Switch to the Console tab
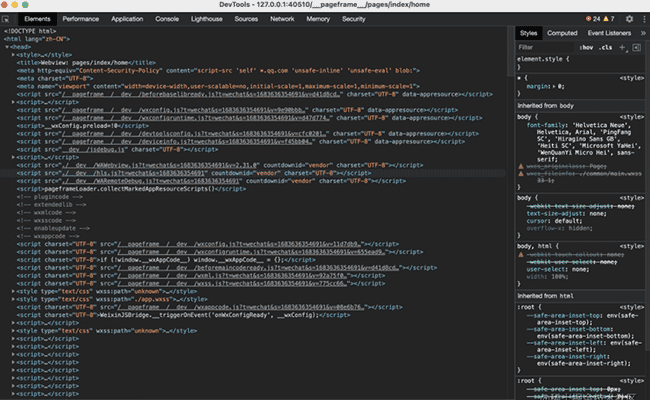Screen dimensions: 650x400 [167, 19]
